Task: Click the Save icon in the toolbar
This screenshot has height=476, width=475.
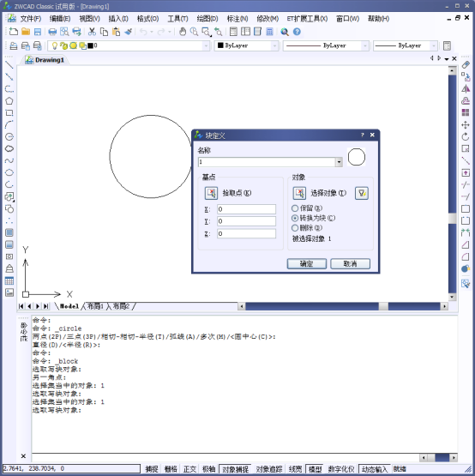Action: tap(38, 32)
